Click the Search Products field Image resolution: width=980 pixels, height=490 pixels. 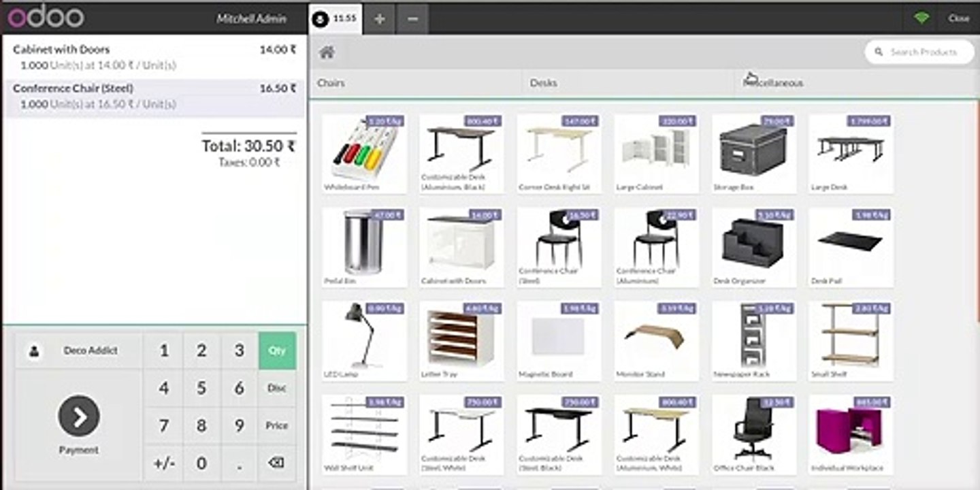[919, 52]
